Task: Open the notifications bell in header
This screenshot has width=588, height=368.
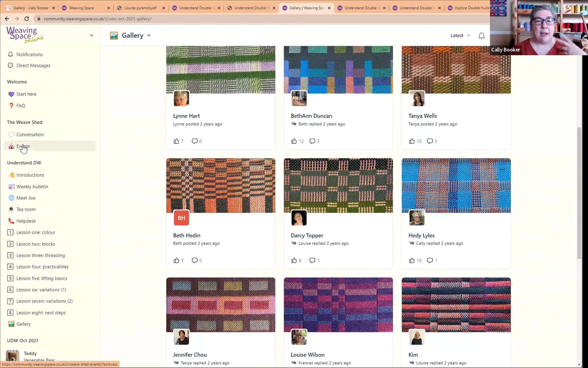Action: [481, 36]
